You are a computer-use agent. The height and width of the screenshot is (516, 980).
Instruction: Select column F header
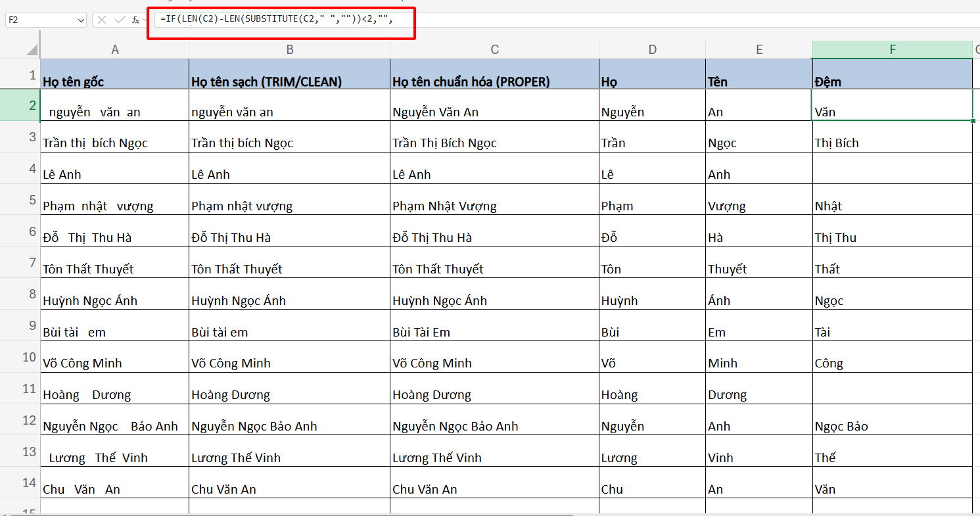(892, 49)
